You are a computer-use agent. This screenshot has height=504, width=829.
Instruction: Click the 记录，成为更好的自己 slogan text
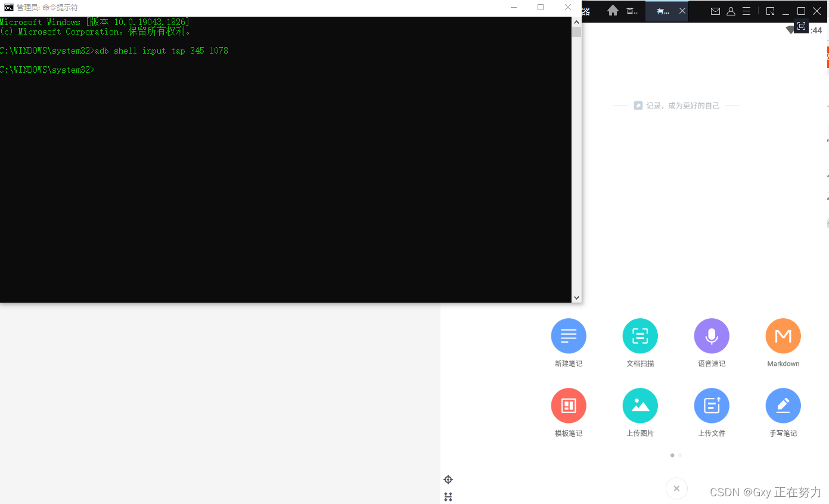click(x=683, y=105)
